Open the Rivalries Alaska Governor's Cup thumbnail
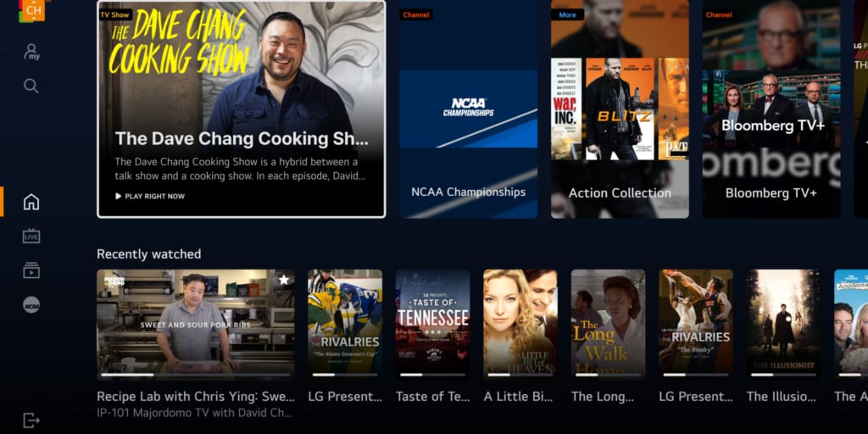Image resolution: width=868 pixels, height=434 pixels. tap(345, 325)
